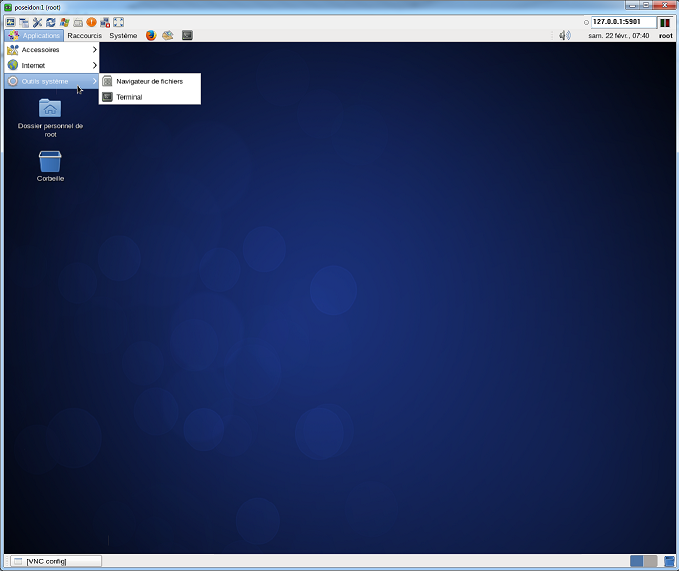
Task: Open the VNC connection options icon
Action: click(x=37, y=21)
